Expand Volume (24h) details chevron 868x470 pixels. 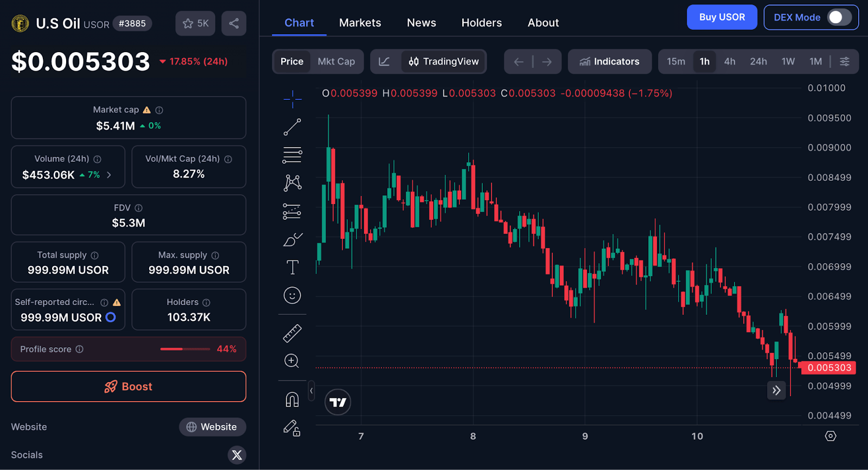(109, 175)
